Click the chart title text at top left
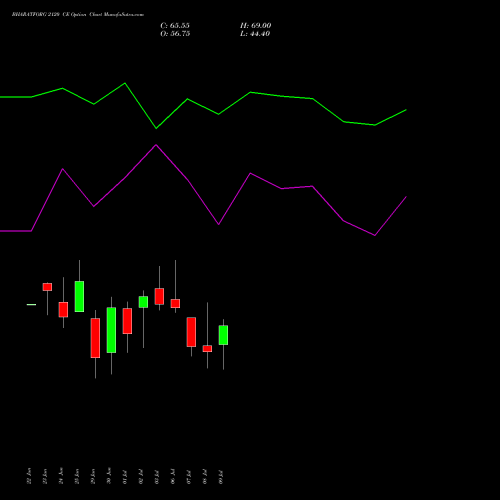 tap(78, 15)
